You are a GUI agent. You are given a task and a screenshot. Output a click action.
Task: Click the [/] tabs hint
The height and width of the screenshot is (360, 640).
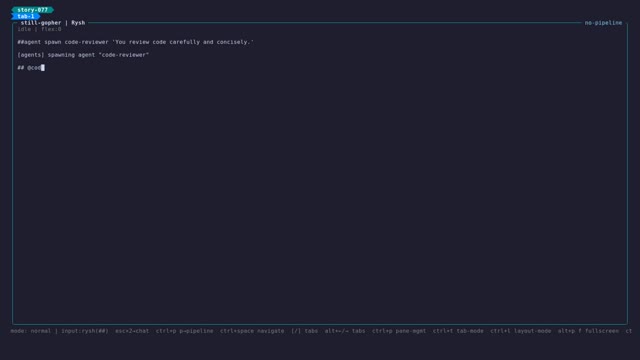(304, 331)
